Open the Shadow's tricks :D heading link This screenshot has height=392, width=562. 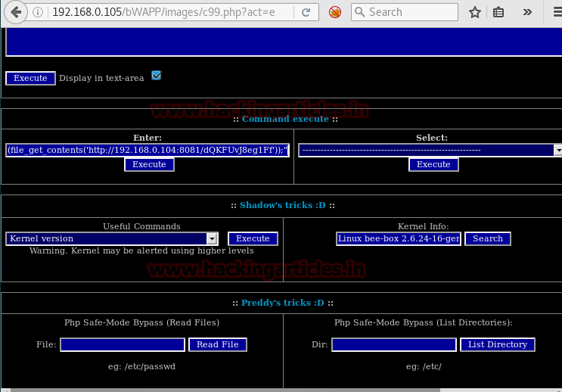pyautogui.click(x=282, y=205)
